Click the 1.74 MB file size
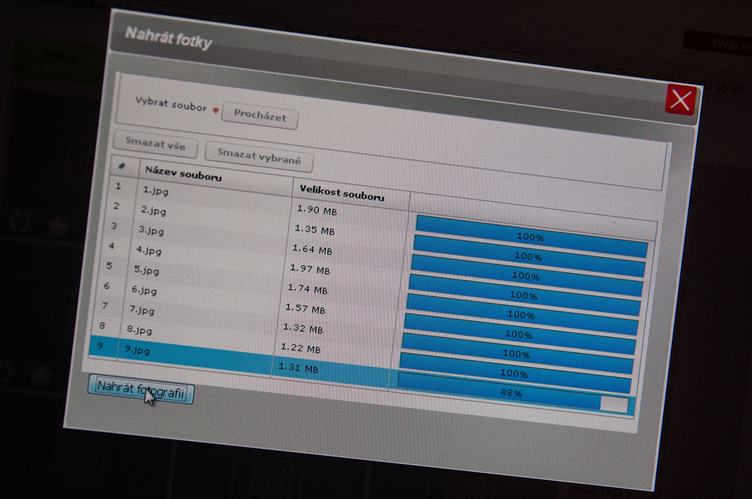 [307, 289]
